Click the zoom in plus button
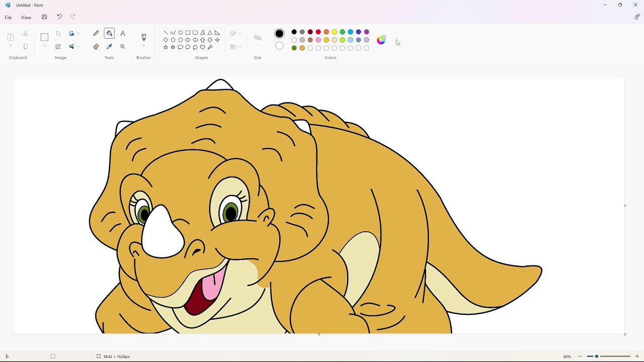This screenshot has width=644, height=362. coord(637,356)
